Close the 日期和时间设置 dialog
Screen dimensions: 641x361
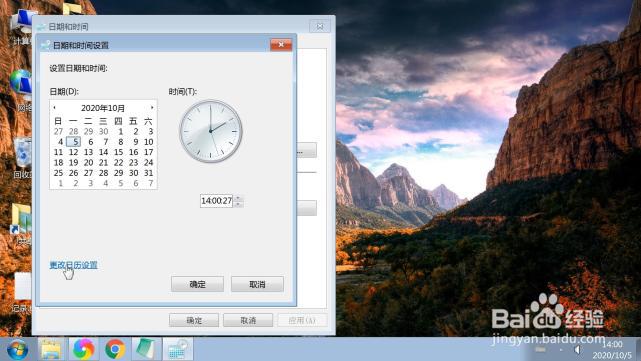pos(281,45)
